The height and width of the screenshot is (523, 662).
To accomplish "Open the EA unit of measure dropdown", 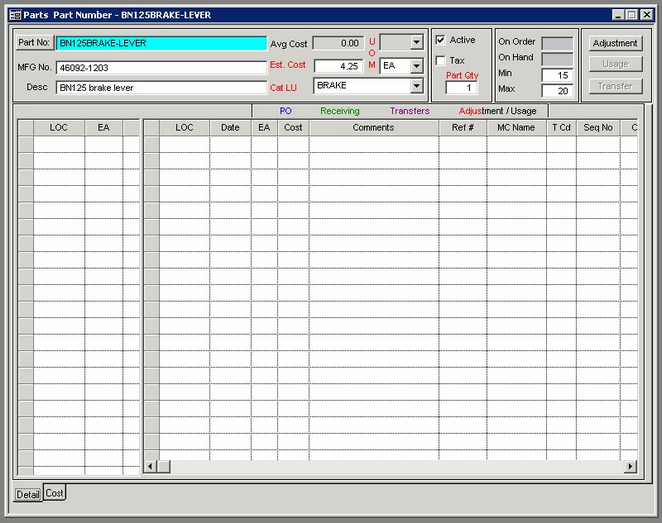I will (x=416, y=66).
